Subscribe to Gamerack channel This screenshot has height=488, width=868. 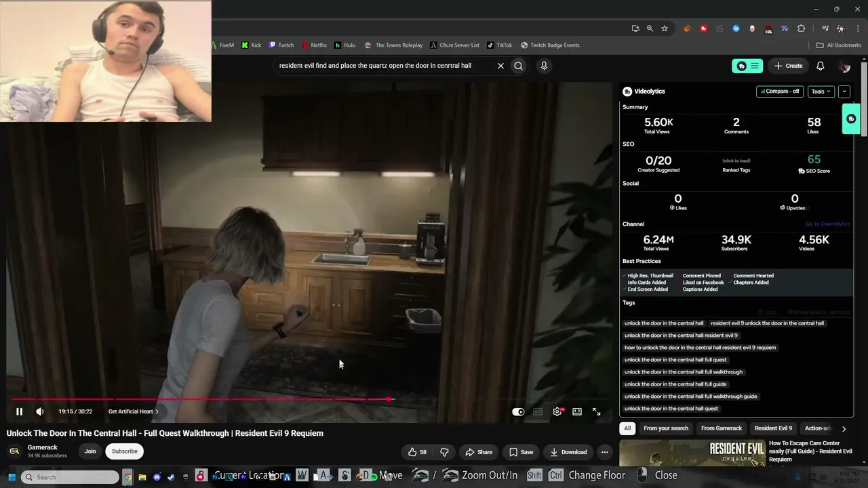pos(124,451)
